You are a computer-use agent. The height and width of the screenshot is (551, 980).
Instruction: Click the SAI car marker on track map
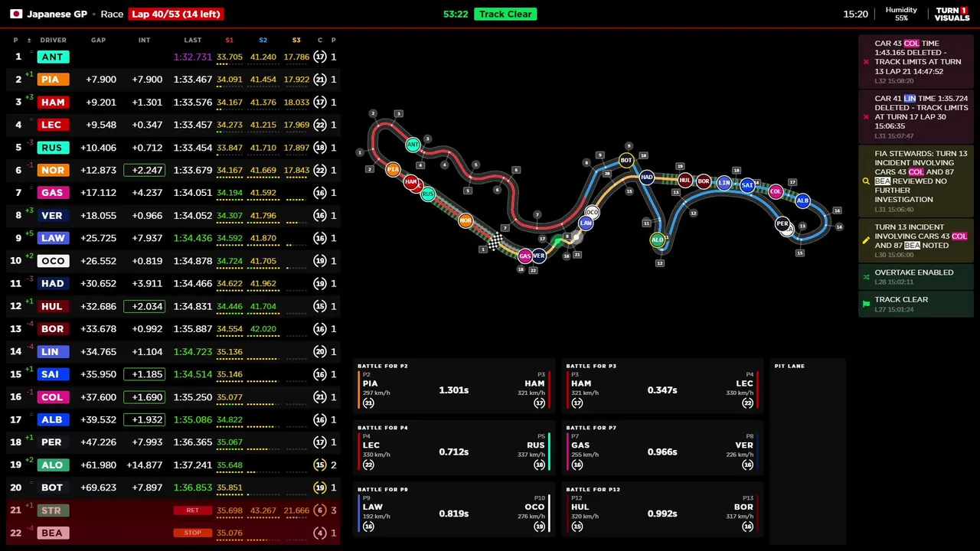click(747, 184)
